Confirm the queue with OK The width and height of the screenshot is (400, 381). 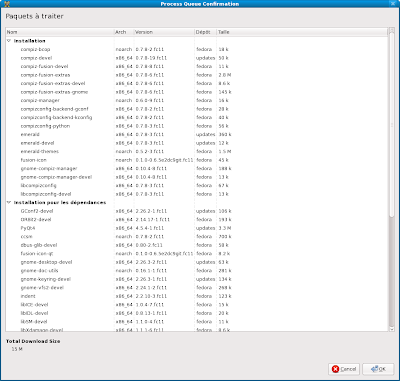378,369
